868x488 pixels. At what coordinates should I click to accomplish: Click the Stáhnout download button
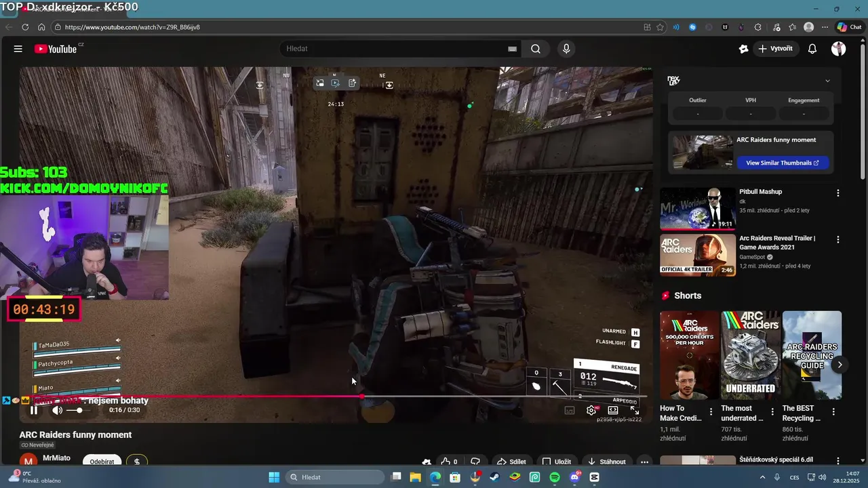tap(607, 462)
